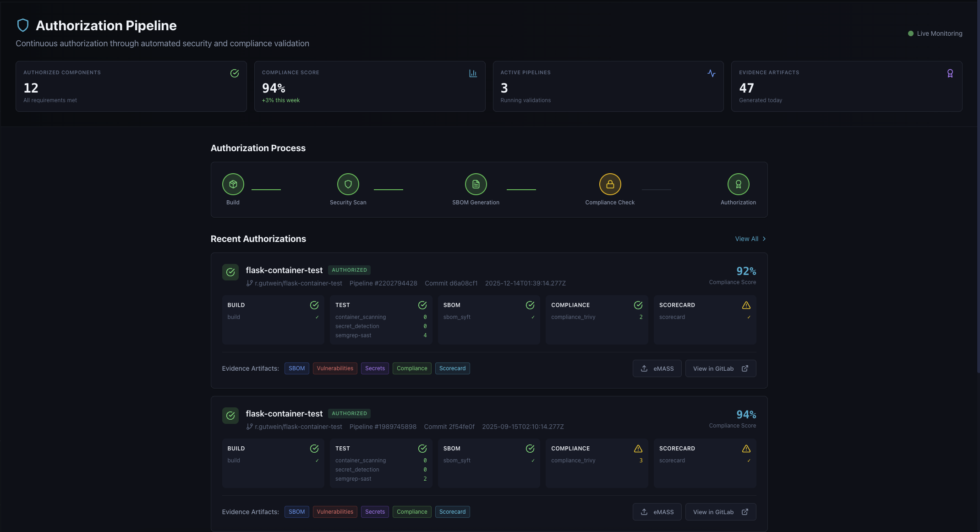Open the Vulnerabilities evidence artifact tag

coord(335,368)
